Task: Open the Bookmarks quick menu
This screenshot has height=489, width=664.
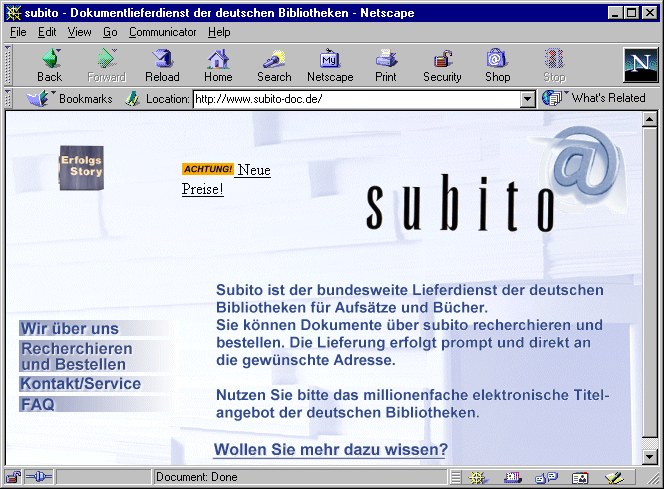Action: coord(70,99)
